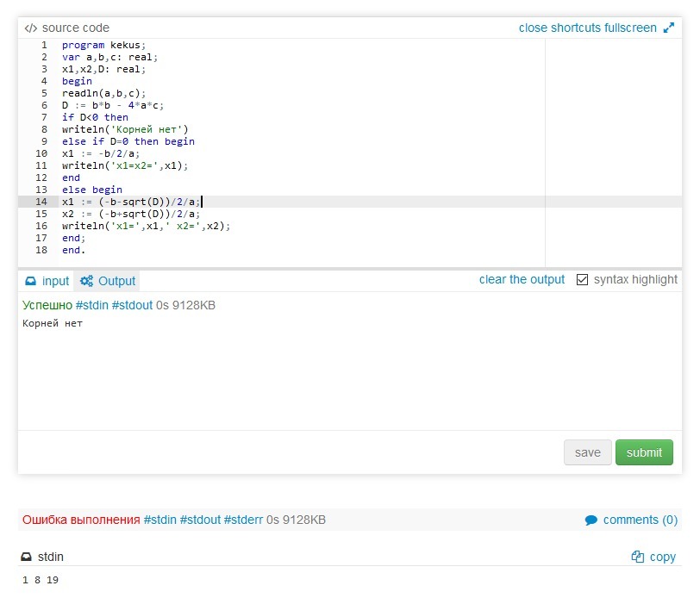Click the source code brackets icon
Screen dimensions: 700x598
click(x=31, y=28)
